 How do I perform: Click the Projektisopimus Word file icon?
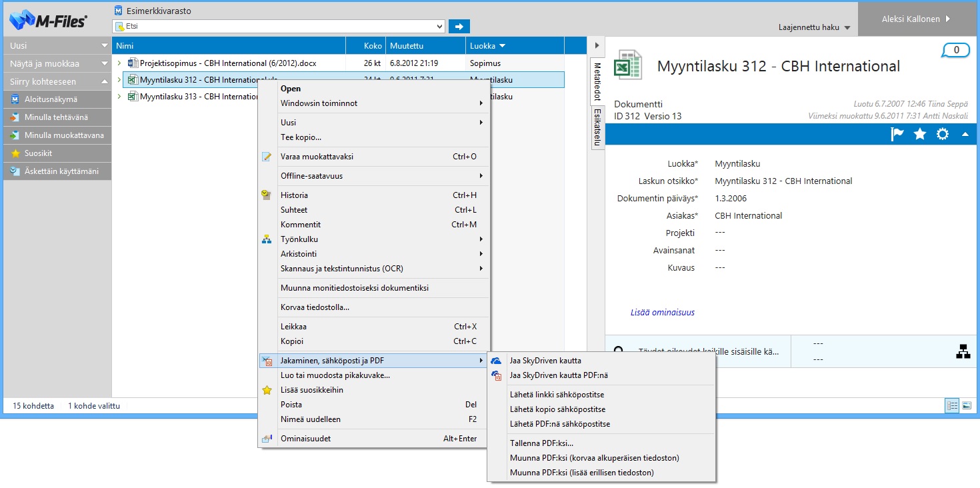pos(132,63)
